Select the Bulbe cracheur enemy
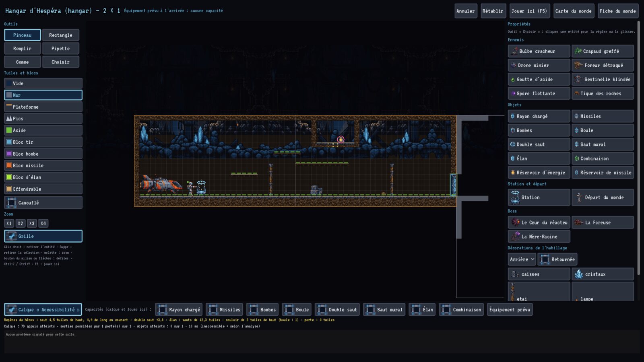The height and width of the screenshot is (362, 644). tap(539, 51)
